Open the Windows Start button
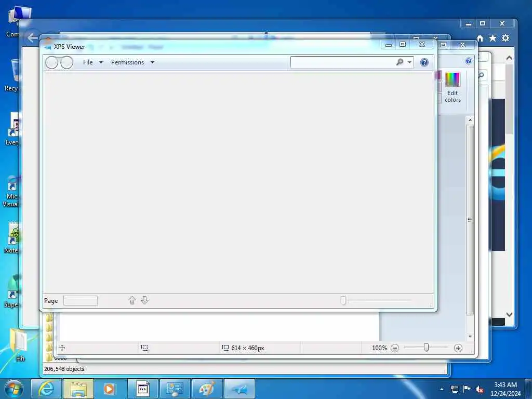This screenshot has height=399, width=532. tap(14, 389)
